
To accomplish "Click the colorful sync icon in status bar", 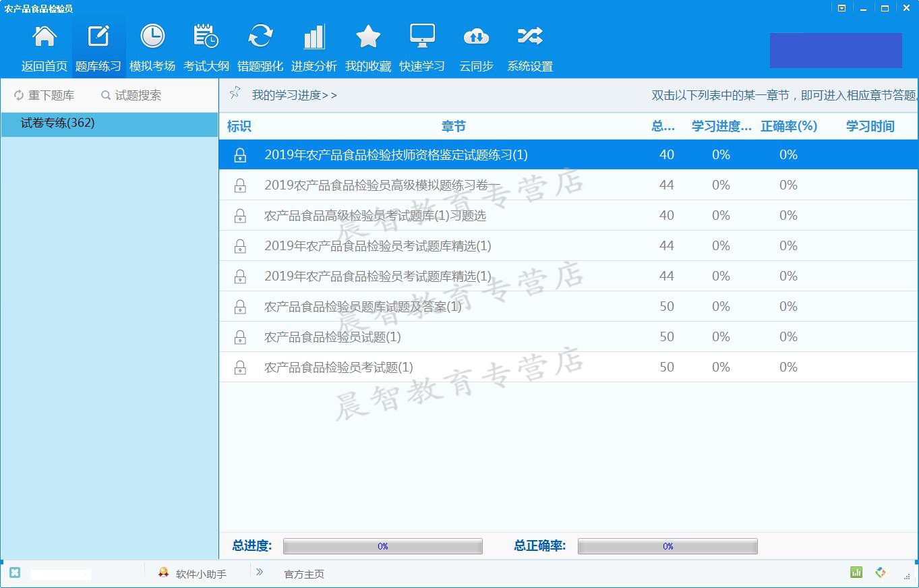I will [881, 572].
